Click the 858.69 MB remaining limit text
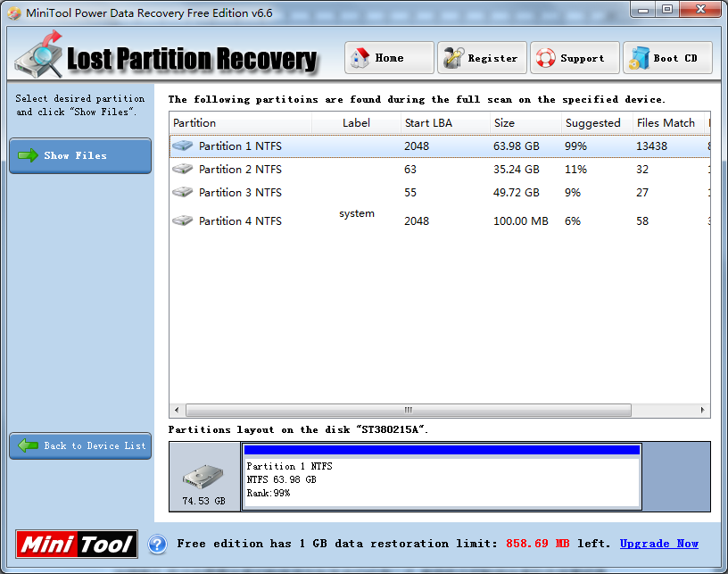The image size is (728, 574). pyautogui.click(x=538, y=544)
